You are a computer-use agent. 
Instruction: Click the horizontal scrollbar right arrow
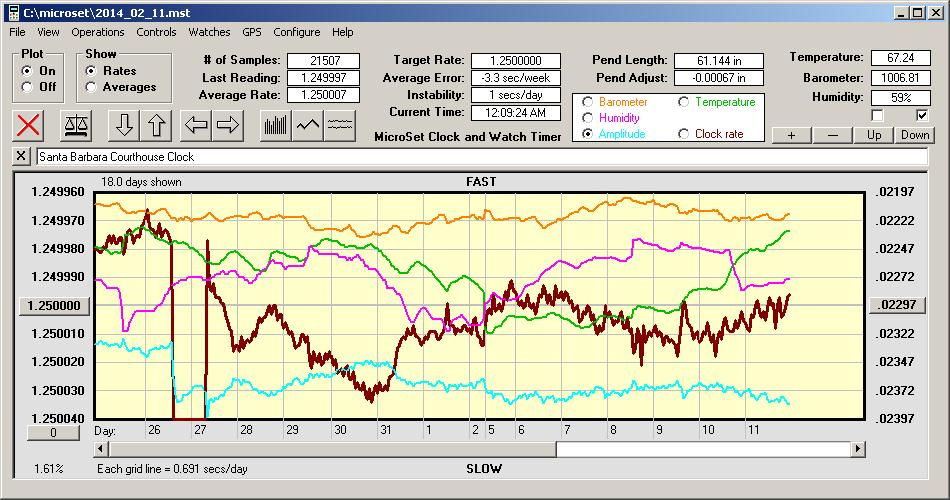pos(858,450)
